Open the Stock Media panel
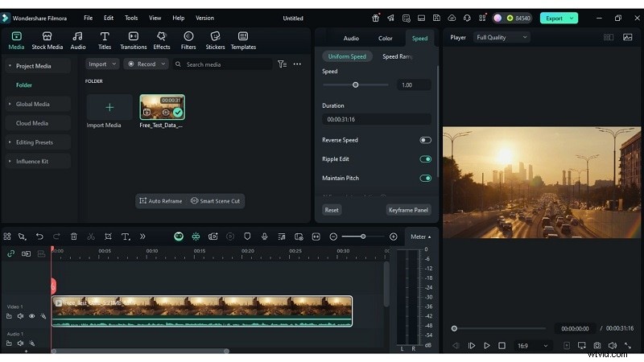Viewport: 644px width, 362px height. pyautogui.click(x=47, y=41)
